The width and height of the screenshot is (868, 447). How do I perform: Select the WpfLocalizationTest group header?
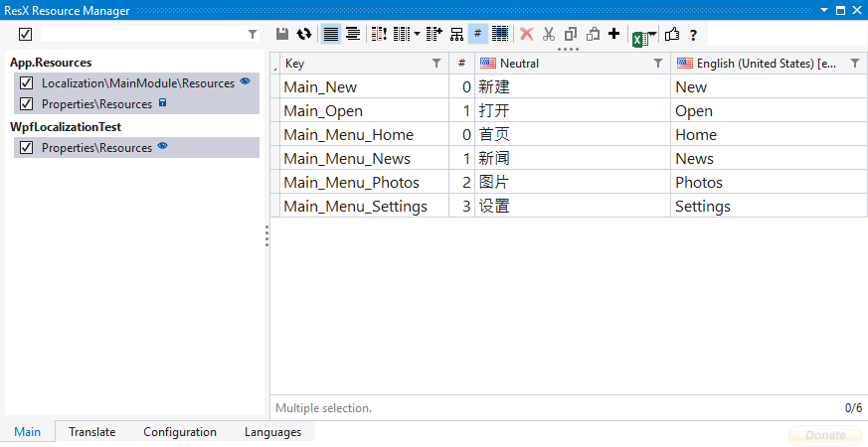tap(66, 127)
